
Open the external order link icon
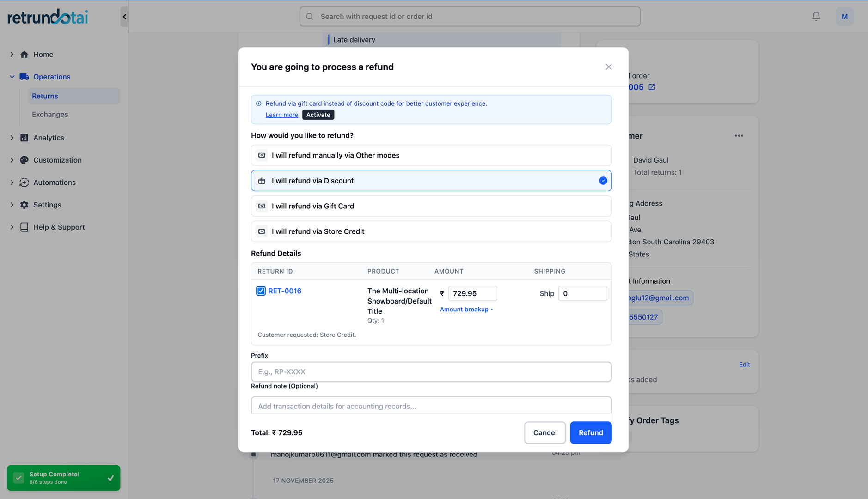652,87
